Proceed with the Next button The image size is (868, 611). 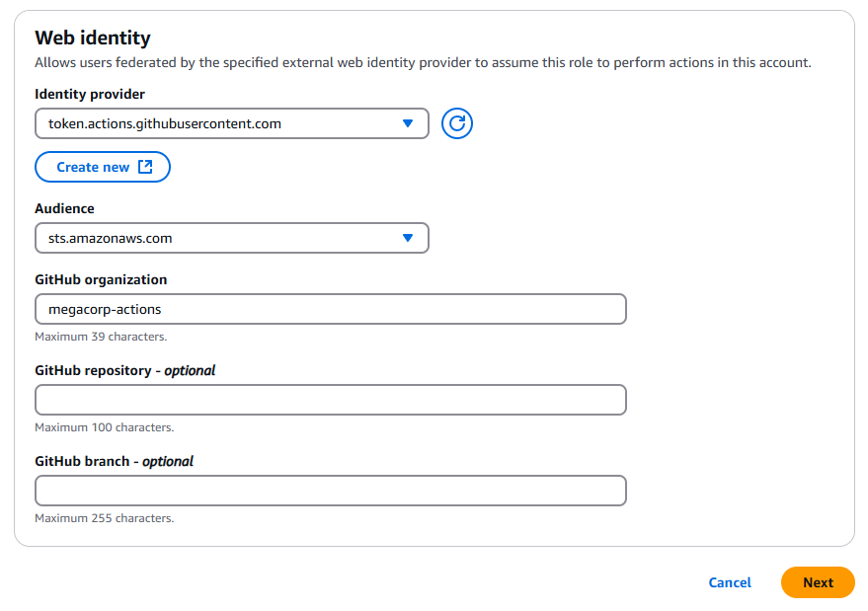pyautogui.click(x=818, y=582)
